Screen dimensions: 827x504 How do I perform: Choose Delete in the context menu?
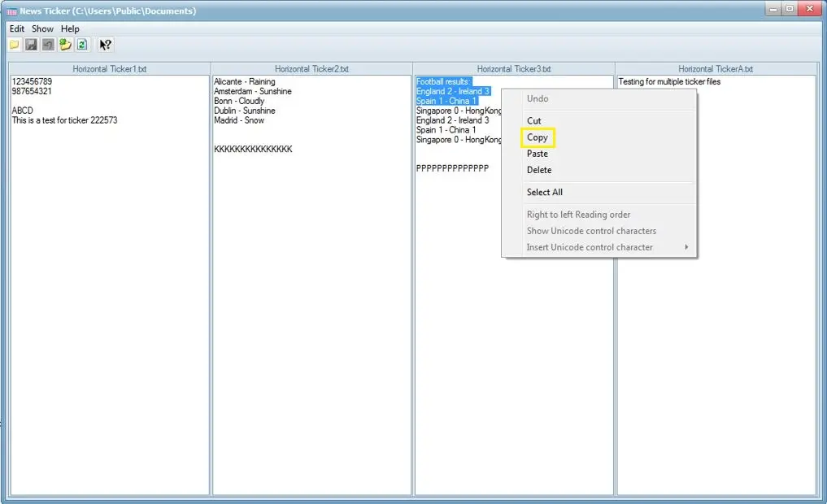pos(539,170)
